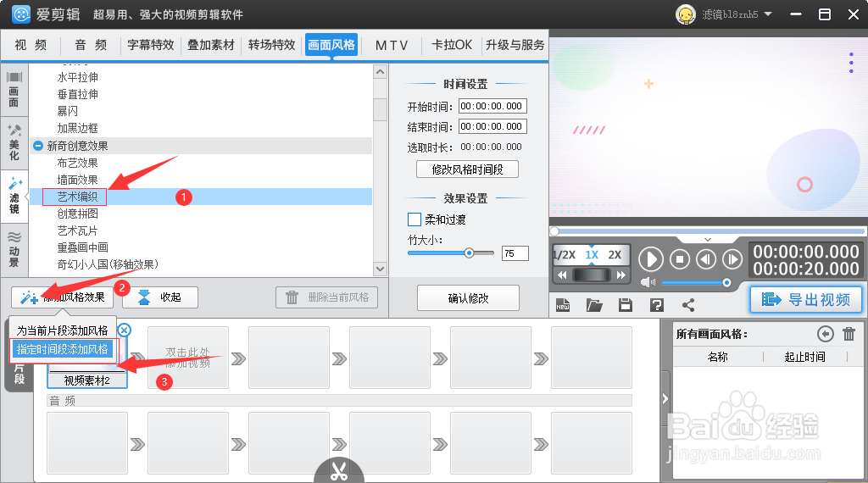The height and width of the screenshot is (483, 868).
Task: Select the 动景 sidebar category
Action: (14, 249)
